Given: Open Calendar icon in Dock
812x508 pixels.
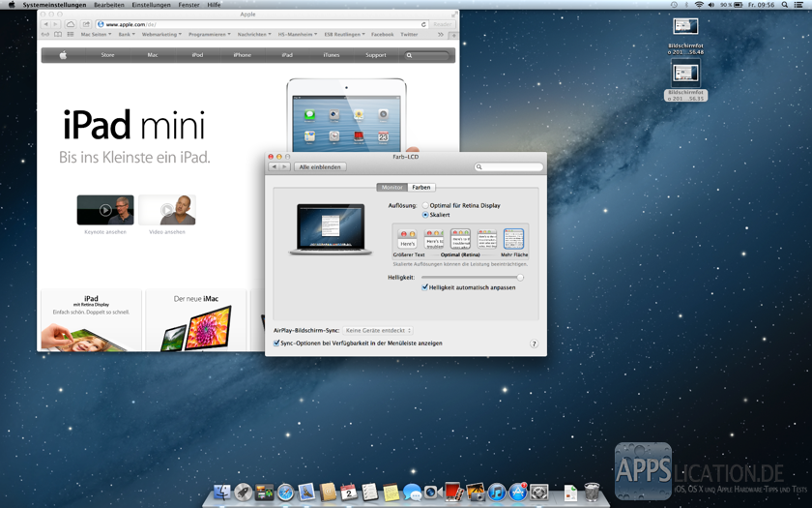Looking at the screenshot, I should [x=349, y=492].
